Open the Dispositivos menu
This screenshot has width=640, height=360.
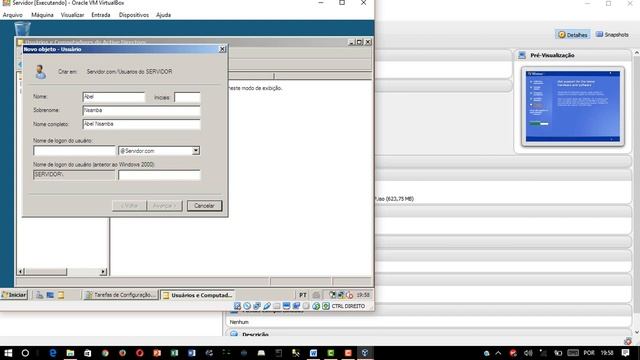point(133,15)
